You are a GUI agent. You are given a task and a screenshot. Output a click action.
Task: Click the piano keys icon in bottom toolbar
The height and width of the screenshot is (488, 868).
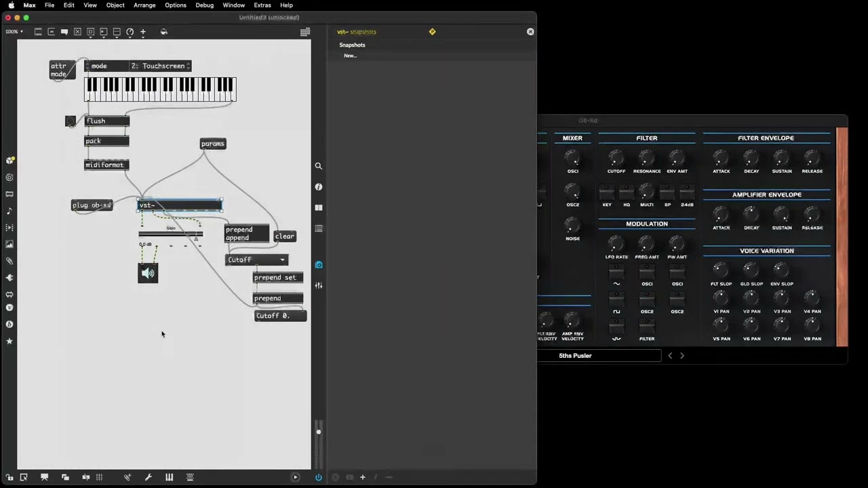click(x=169, y=477)
